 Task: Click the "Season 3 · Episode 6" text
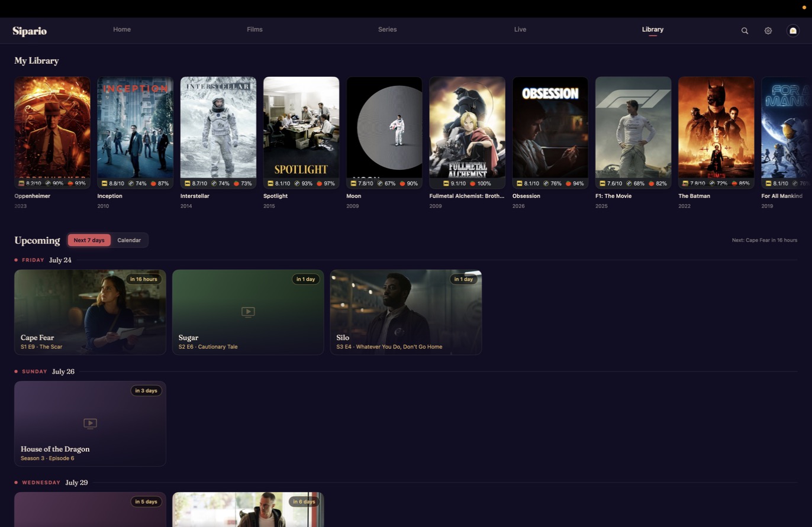47,458
